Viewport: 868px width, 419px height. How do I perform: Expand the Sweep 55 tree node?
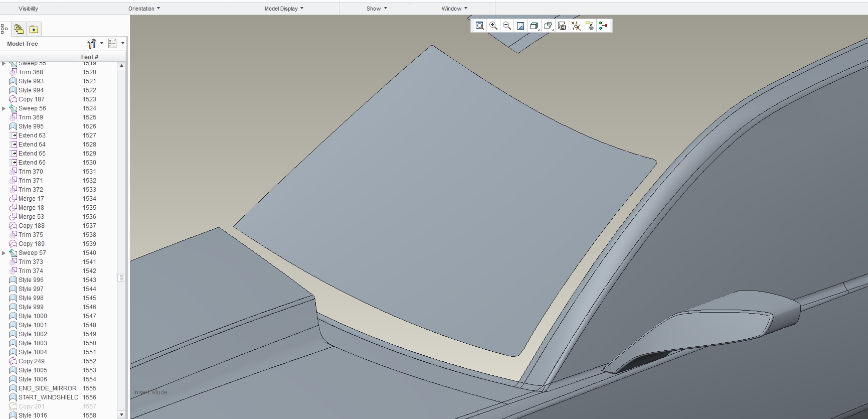click(4, 63)
